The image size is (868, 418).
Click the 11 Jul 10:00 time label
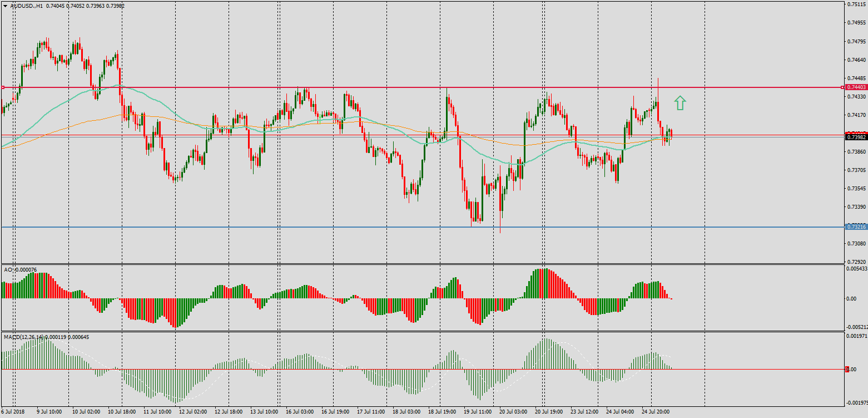(157, 412)
